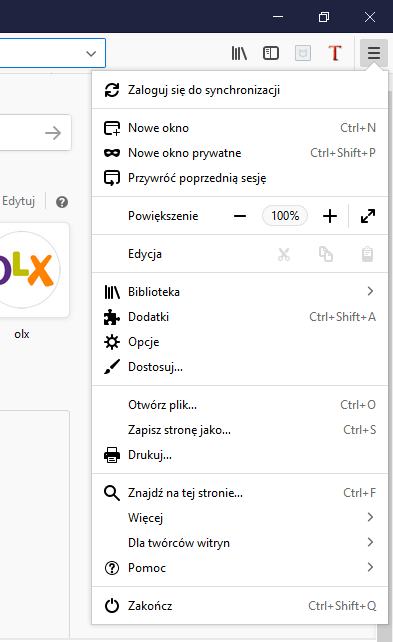Select Drukuj… menu entry
This screenshot has width=393, height=642.
[x=240, y=455]
